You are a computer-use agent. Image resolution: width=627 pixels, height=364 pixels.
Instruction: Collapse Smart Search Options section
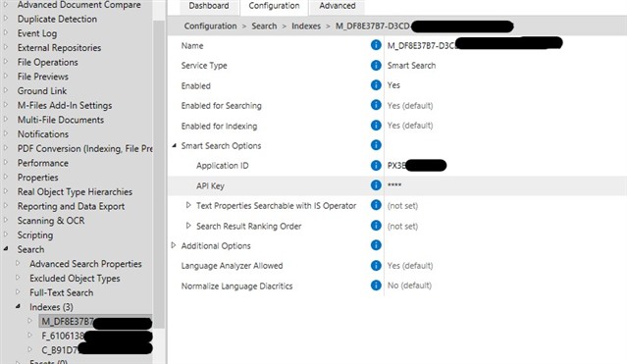[174, 146]
